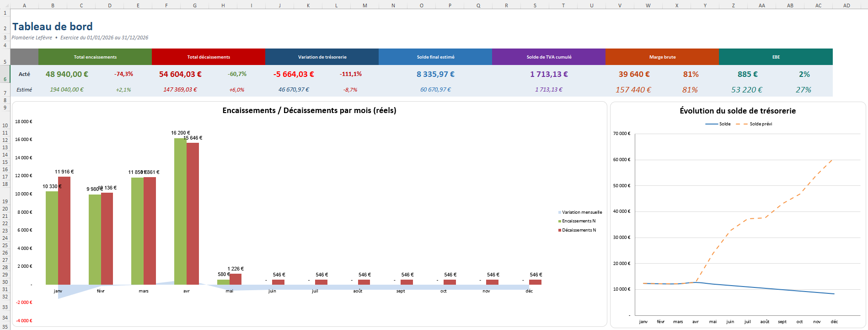Select the "Acté" row label
The width and height of the screenshot is (868, 330).
[24, 74]
